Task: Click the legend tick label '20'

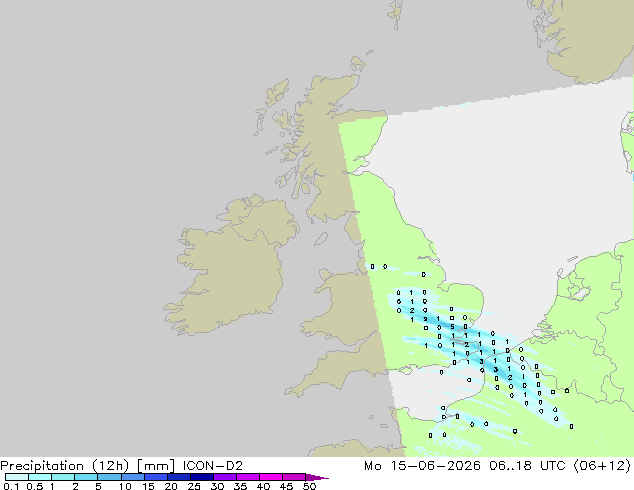Action: [171, 486]
